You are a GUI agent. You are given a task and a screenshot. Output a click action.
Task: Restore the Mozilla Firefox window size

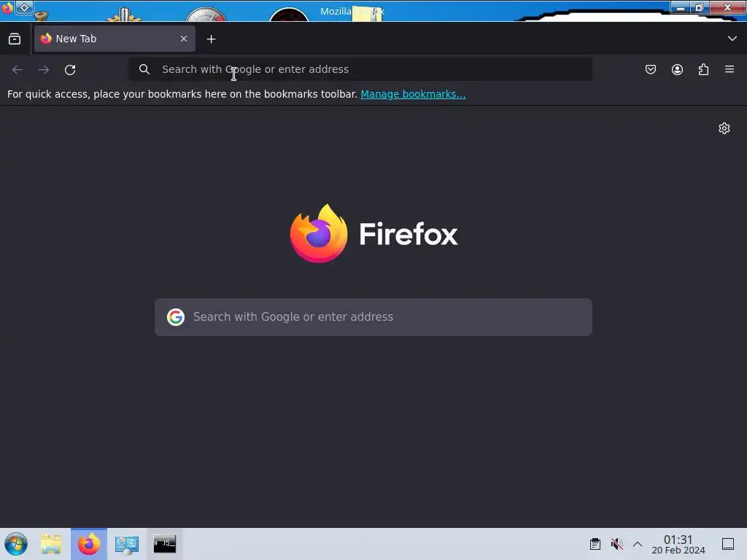[x=700, y=7]
